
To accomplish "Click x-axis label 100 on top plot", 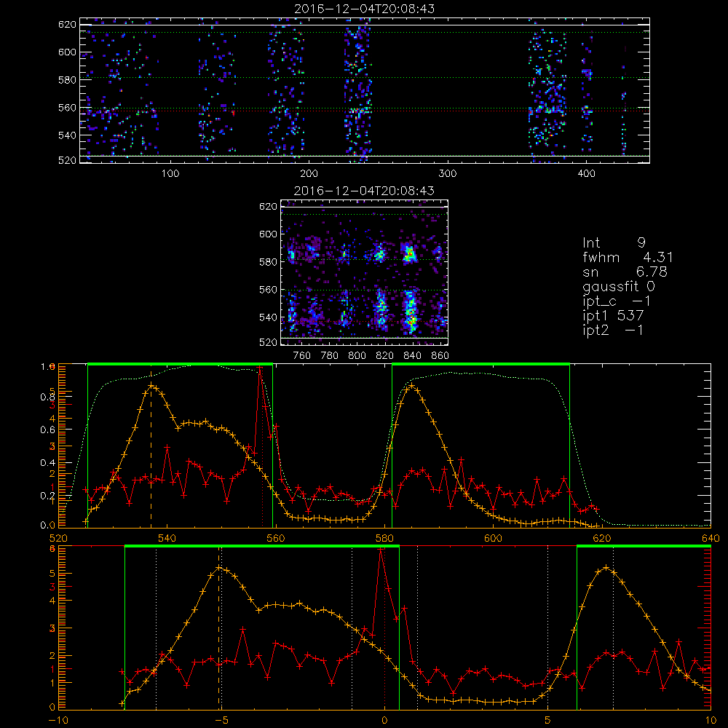I will (170, 174).
